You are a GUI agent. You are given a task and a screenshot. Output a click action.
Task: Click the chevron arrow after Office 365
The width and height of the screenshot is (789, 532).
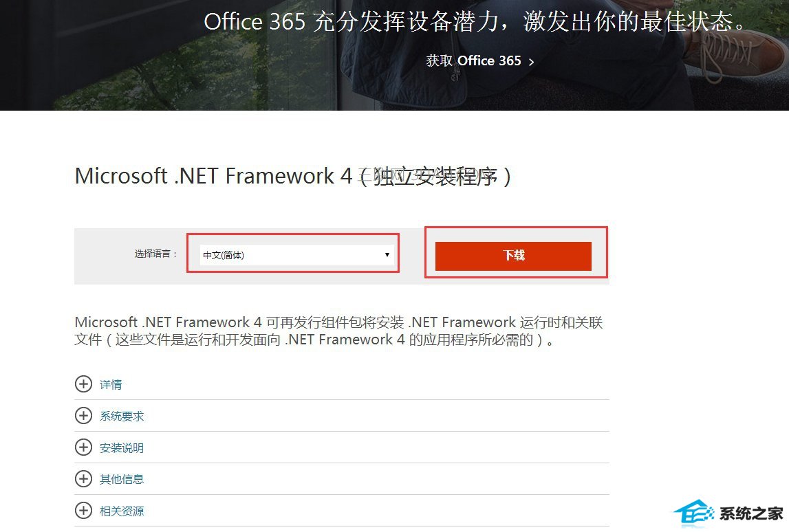coord(531,62)
